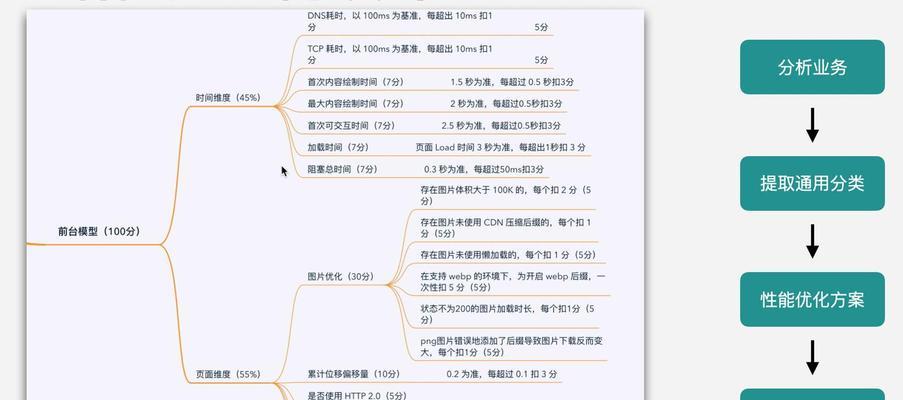
Task: Select the 累计位移偏移量（10分）node
Action: [354, 374]
